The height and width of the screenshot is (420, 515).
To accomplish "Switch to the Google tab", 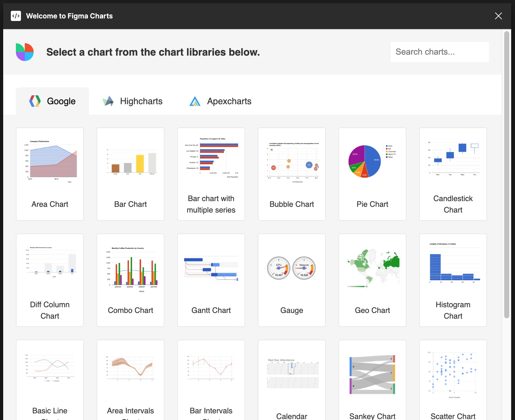I will click(52, 101).
